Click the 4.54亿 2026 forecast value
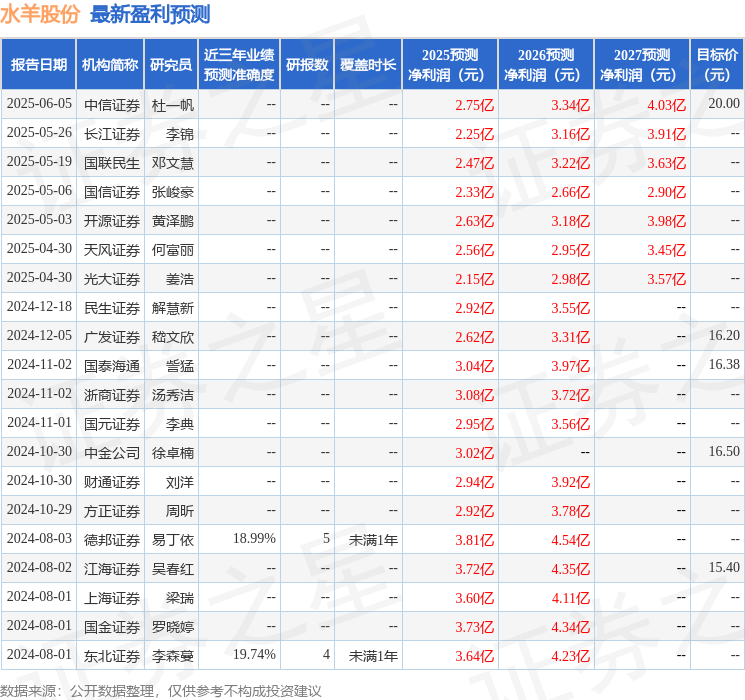 click(x=571, y=540)
